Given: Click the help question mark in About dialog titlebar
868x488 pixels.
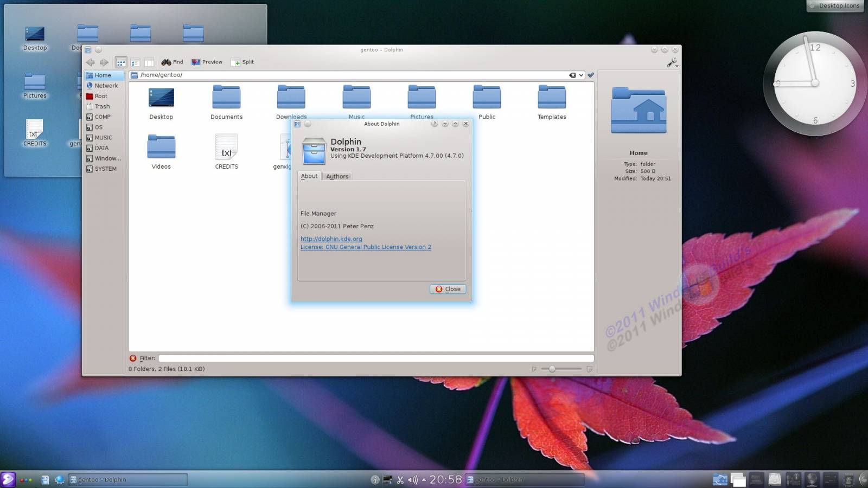Looking at the screenshot, I should 435,124.
